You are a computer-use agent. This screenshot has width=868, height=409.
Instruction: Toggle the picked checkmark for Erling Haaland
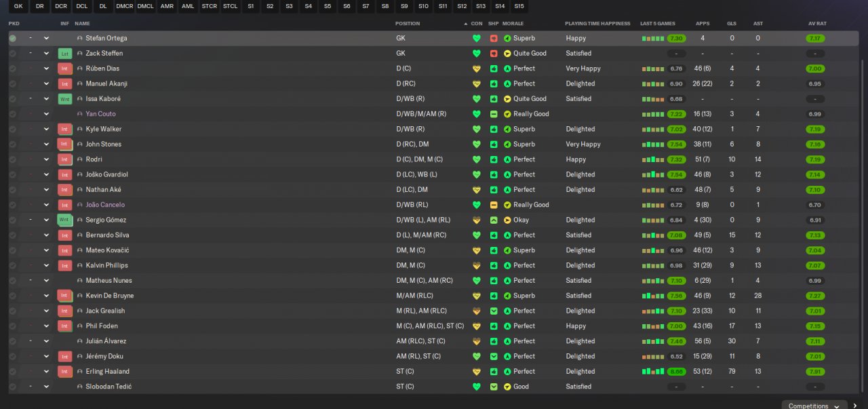[13, 372]
